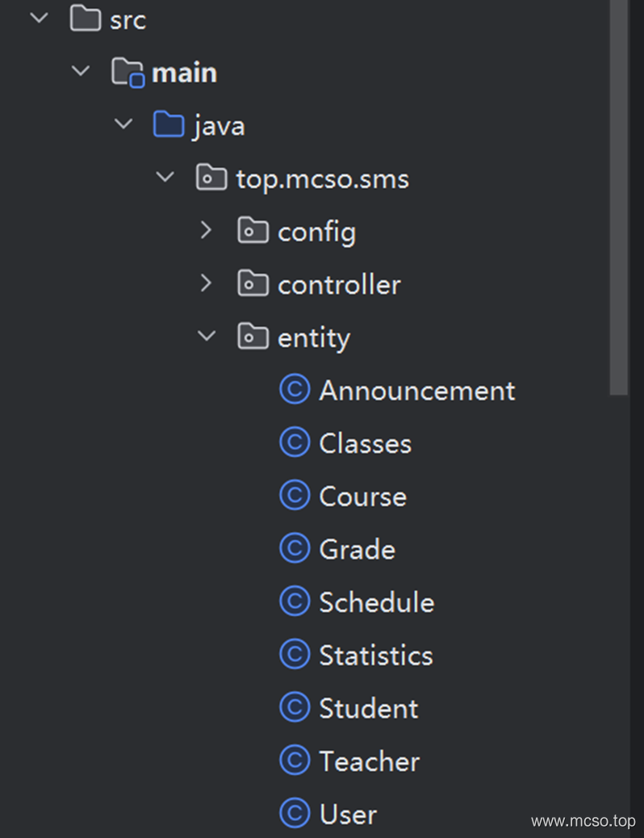Click the Classes class icon
This screenshot has height=838, width=644.
pos(295,442)
